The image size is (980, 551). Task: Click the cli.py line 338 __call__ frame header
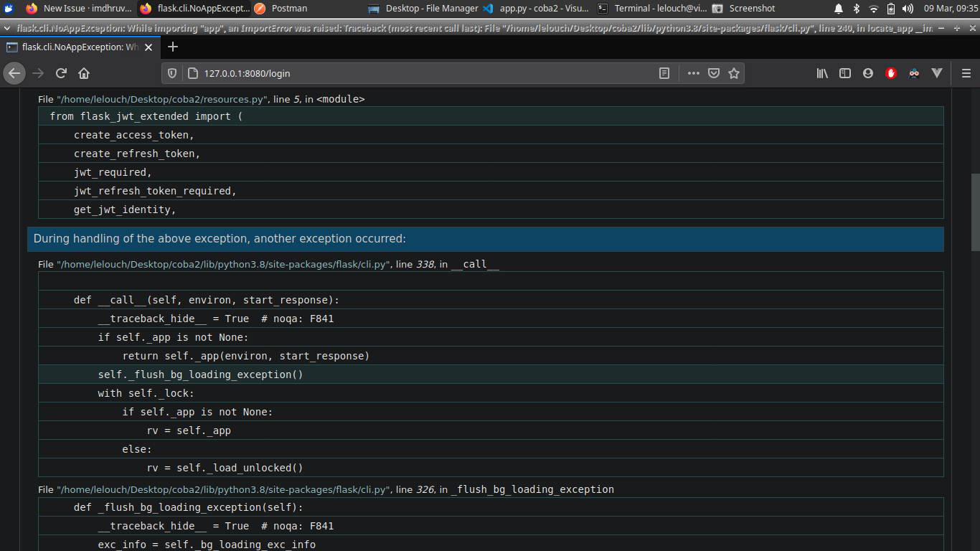(268, 264)
